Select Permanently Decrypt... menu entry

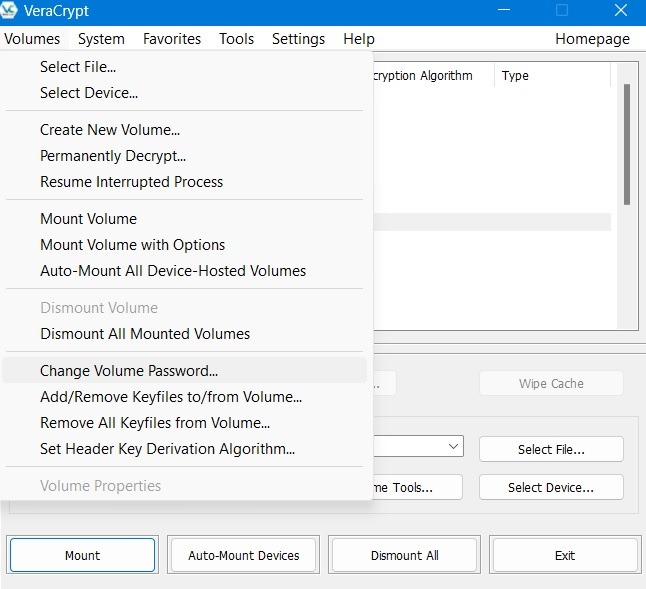[x=184, y=156]
